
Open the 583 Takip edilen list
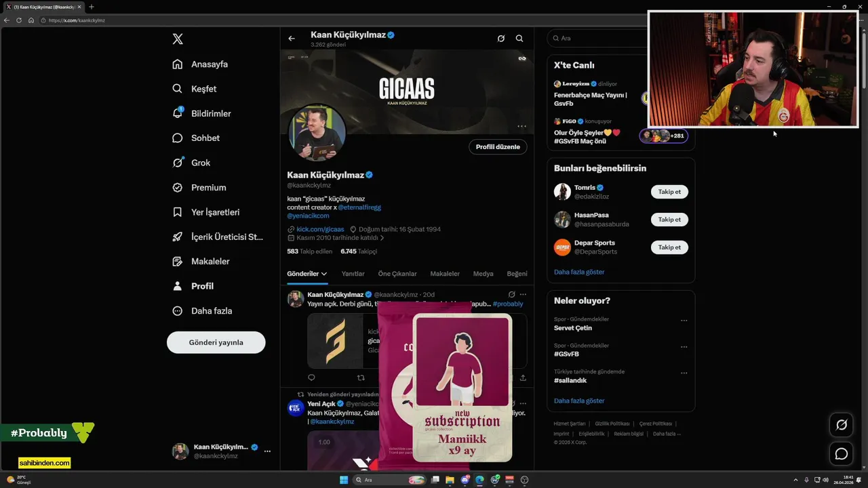pyautogui.click(x=309, y=251)
